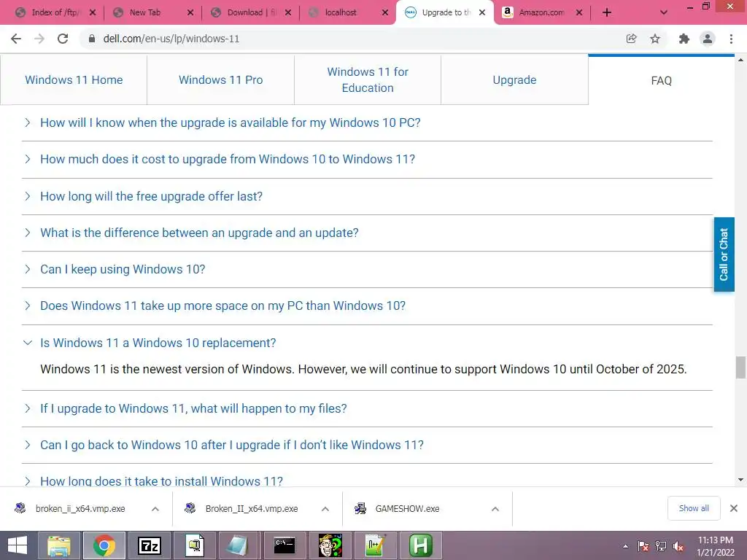Open File Explorer from taskbar
The height and width of the screenshot is (560, 747).
(59, 545)
